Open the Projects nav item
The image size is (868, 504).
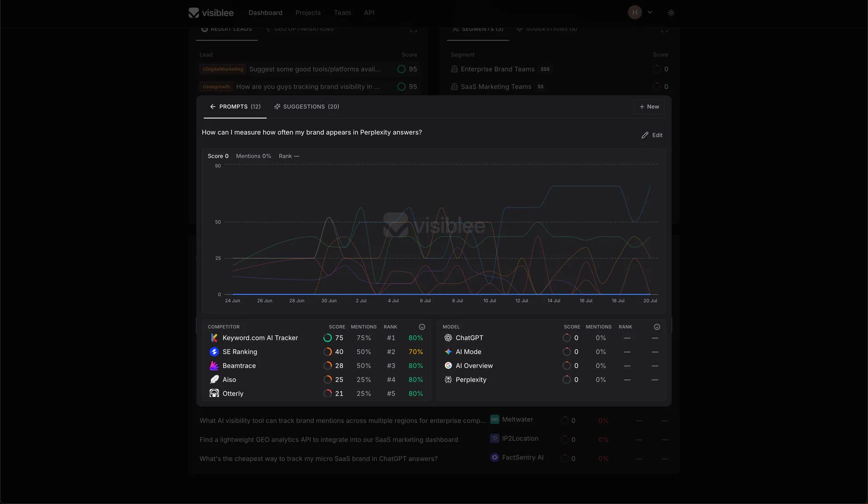tap(308, 13)
